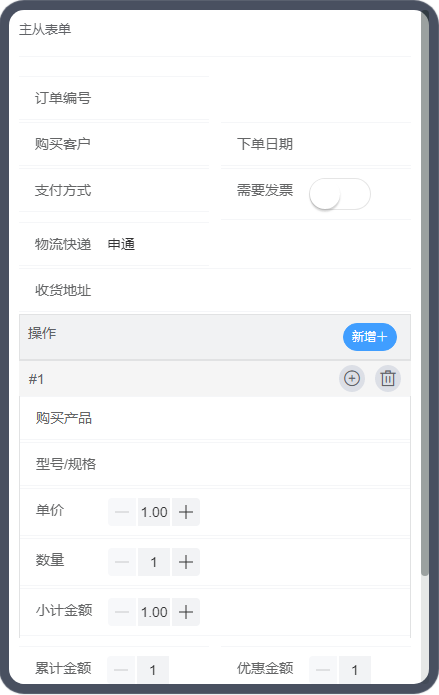This screenshot has height=695, width=439.
Task: Click the 新增+ button
Action: pos(370,337)
